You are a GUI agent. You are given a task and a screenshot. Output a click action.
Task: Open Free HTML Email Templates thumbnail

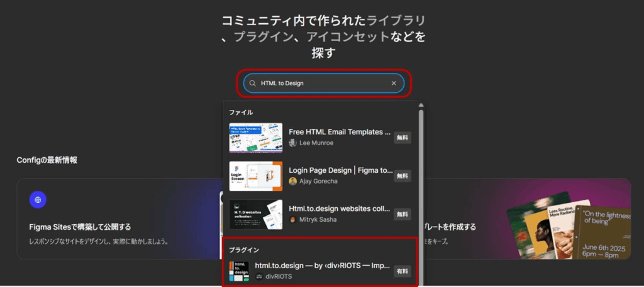255,138
